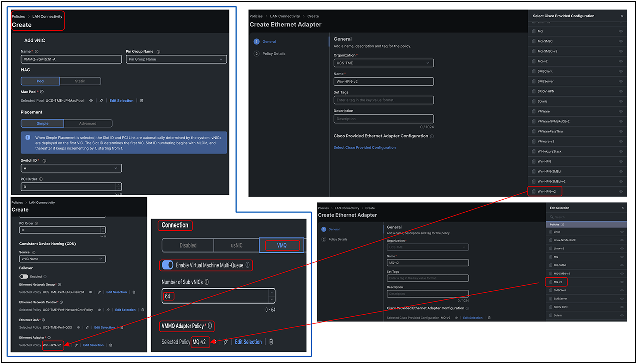Toggle Enable Virtual Machine Multi-Queue switch
Image resolution: width=637 pixels, height=364 pixels.
pos(168,265)
